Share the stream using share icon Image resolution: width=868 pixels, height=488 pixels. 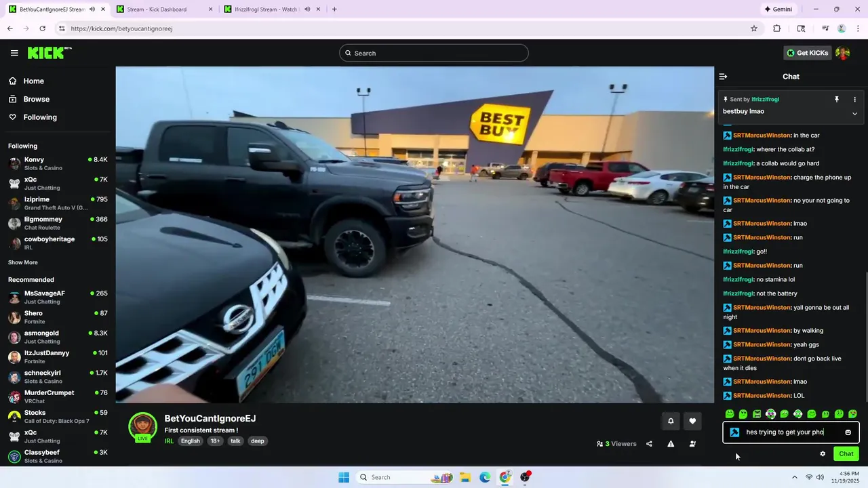click(649, 444)
